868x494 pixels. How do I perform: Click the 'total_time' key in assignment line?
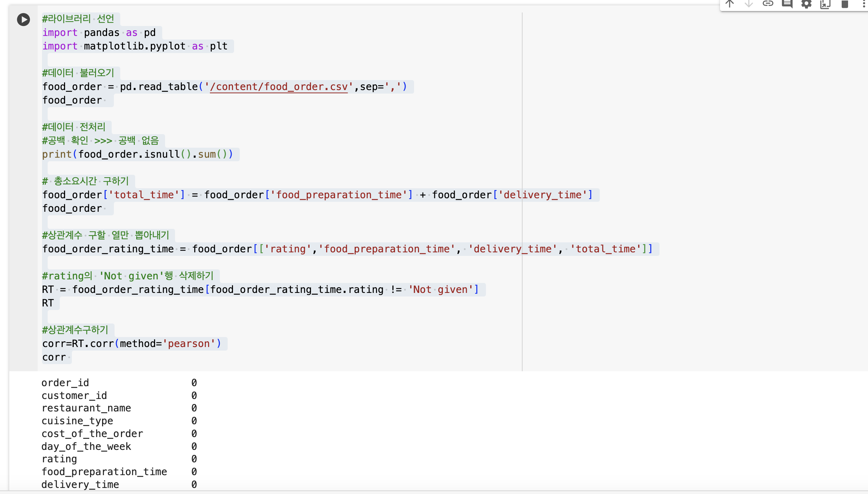(x=144, y=195)
